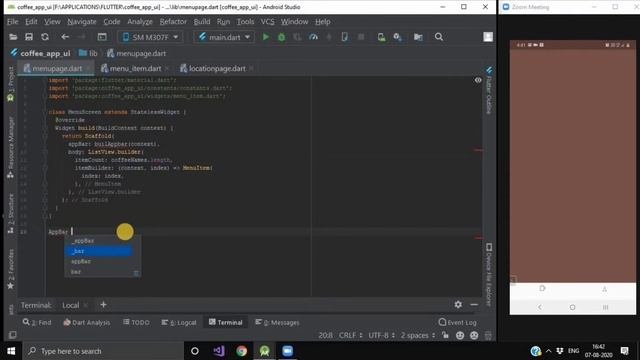Image resolution: width=640 pixels, height=360 pixels.
Task: Click menupage.dart in the breadcrumb
Action: pyautogui.click(x=136, y=53)
